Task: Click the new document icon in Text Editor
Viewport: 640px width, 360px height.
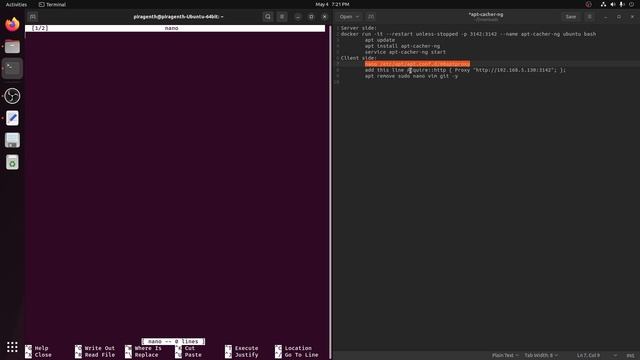Action: point(371,17)
